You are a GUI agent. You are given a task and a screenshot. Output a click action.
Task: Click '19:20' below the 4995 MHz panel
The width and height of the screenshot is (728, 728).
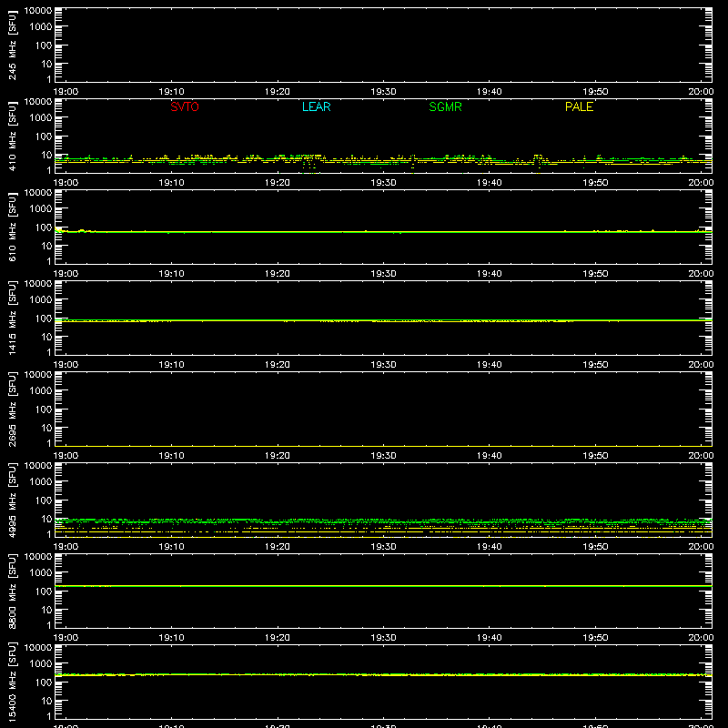pyautogui.click(x=278, y=547)
